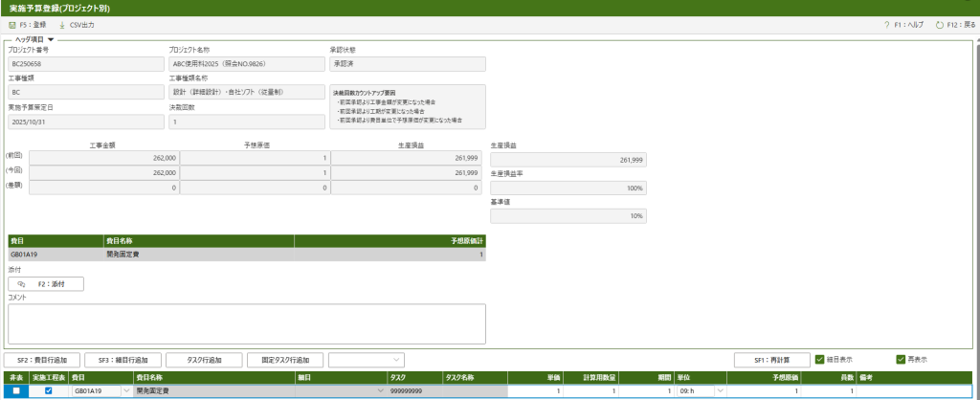
Task: Click SF2：費目行追加 button
Action: click(42, 360)
